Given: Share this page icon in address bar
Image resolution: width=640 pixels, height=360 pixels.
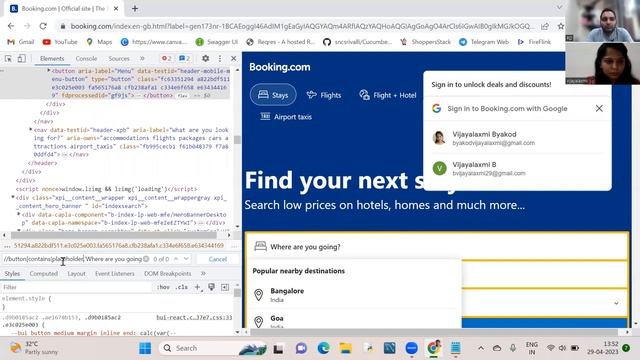Looking at the screenshot, I should pyautogui.click(x=545, y=26).
